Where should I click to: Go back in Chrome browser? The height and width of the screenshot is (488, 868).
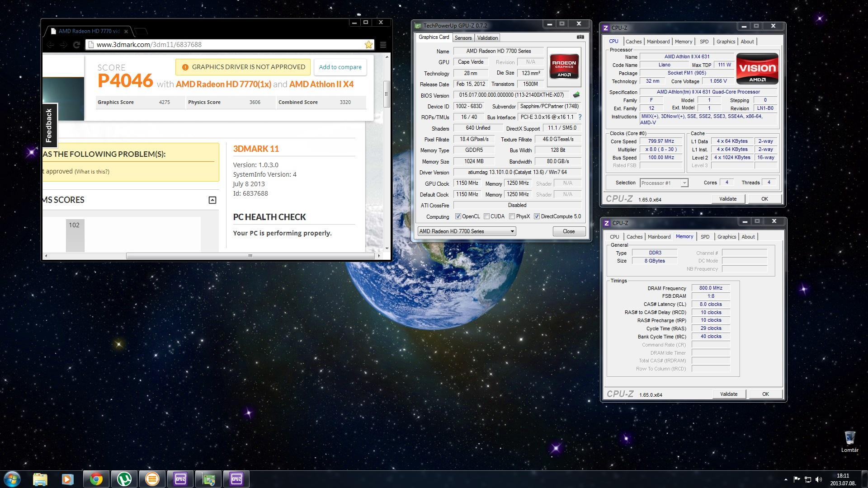[51, 44]
